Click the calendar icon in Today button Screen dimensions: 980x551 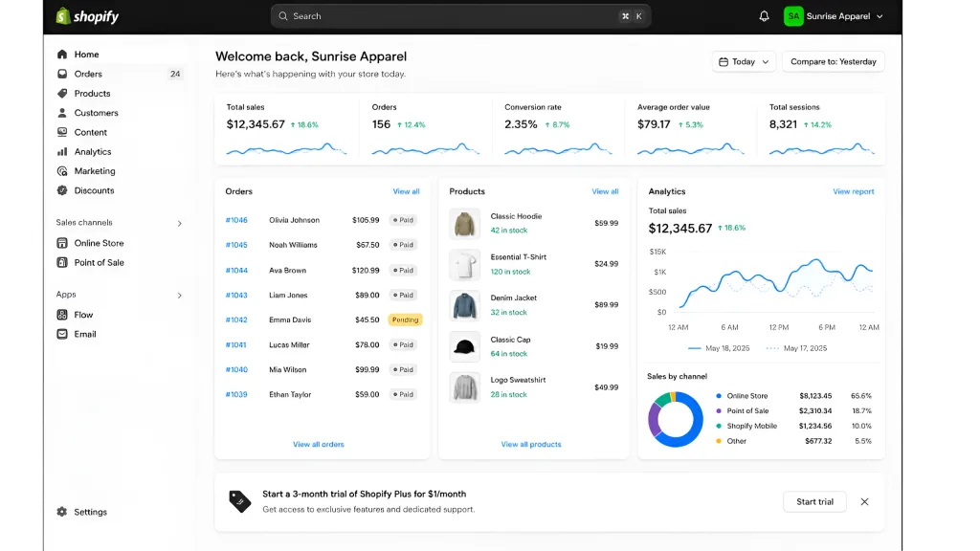pos(724,62)
